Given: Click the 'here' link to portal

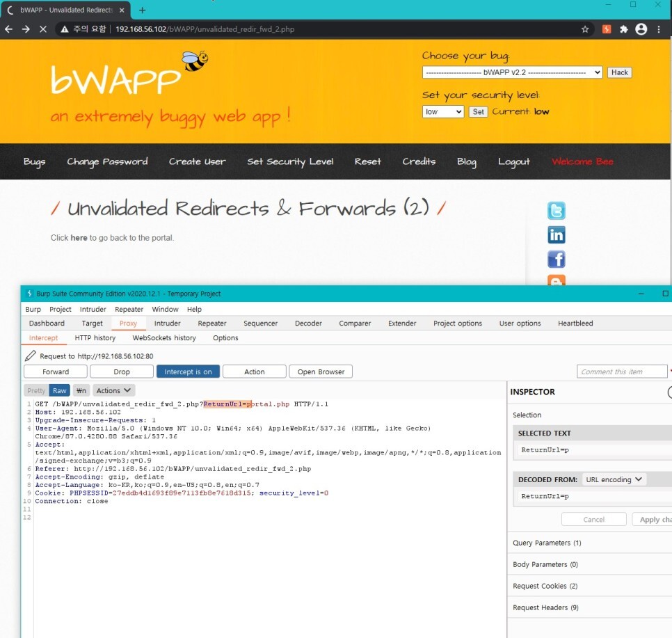Looking at the screenshot, I should (79, 237).
